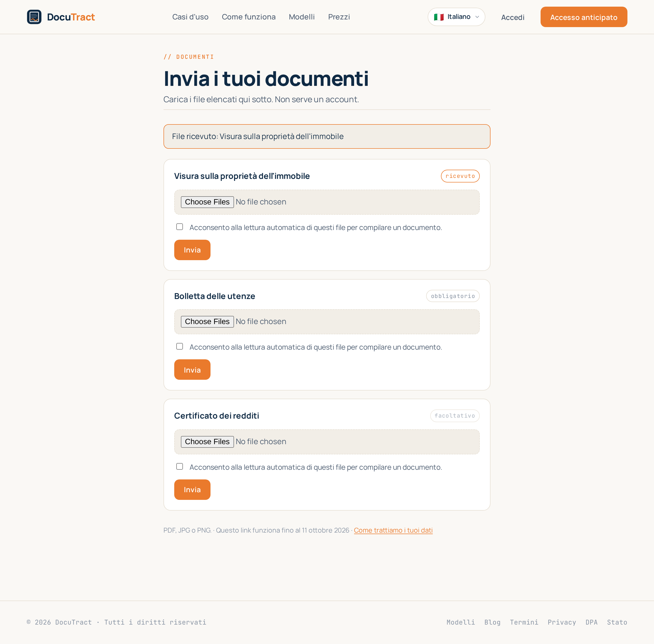Open the Casi d'uso menu item
The width and height of the screenshot is (654, 644).
tap(190, 17)
